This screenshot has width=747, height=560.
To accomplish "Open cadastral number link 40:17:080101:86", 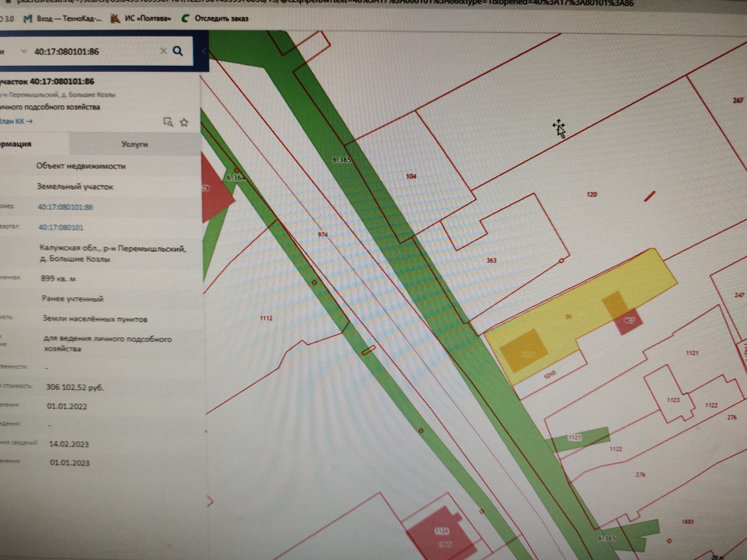I will click(x=65, y=207).
